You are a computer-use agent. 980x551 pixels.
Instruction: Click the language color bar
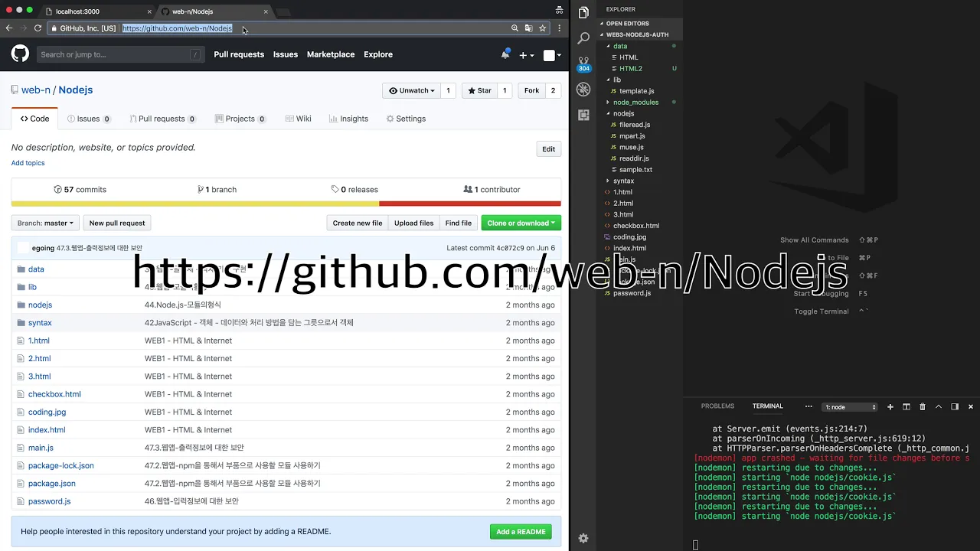(x=286, y=204)
